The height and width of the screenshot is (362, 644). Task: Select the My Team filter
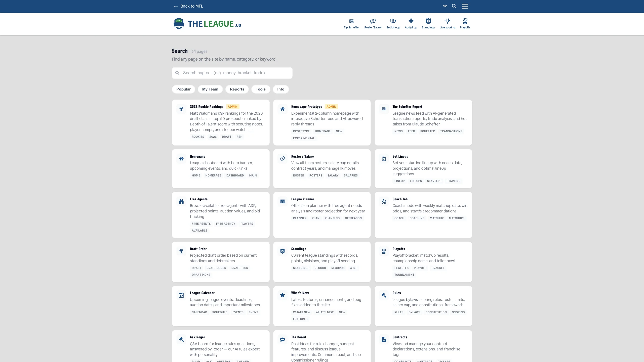click(210, 89)
